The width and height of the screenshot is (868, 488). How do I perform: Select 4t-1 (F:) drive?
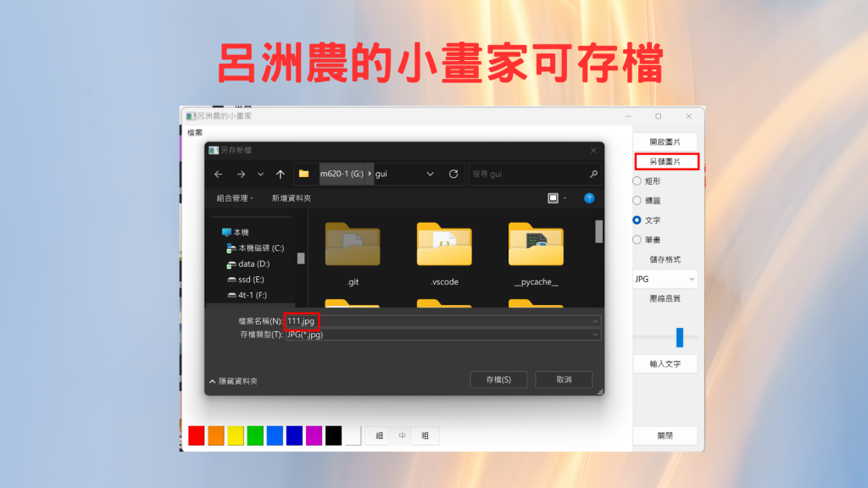247,295
